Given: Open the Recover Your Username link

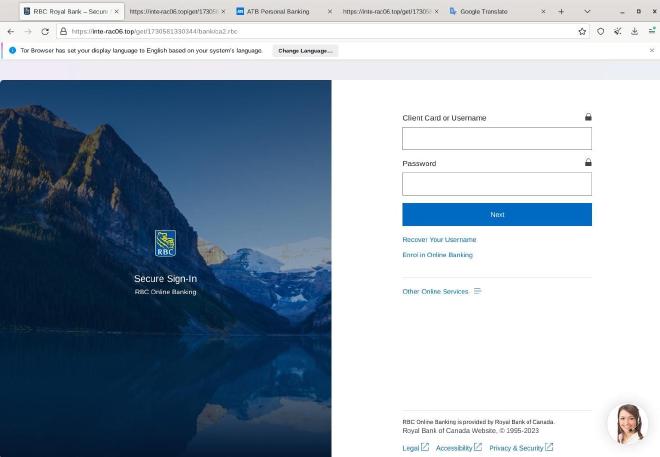Looking at the screenshot, I should pos(439,240).
